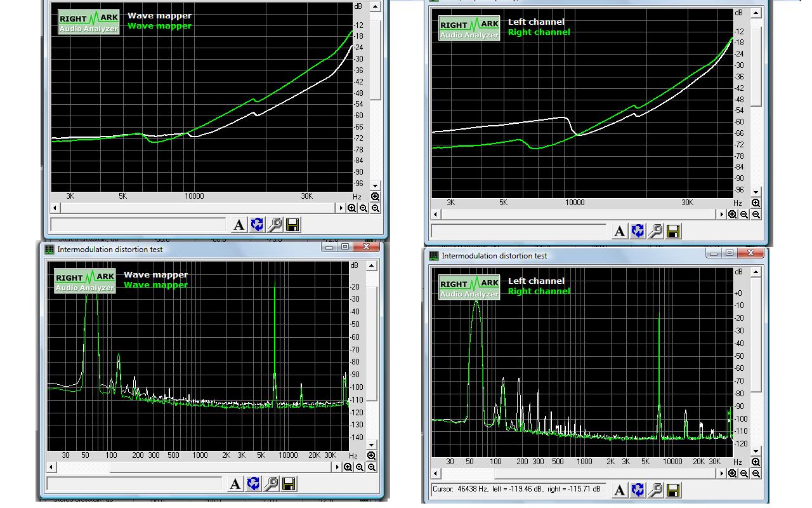
Task: Click the plus magnifier beside horizontal scrollbar, upper-left window
Action: point(351,208)
